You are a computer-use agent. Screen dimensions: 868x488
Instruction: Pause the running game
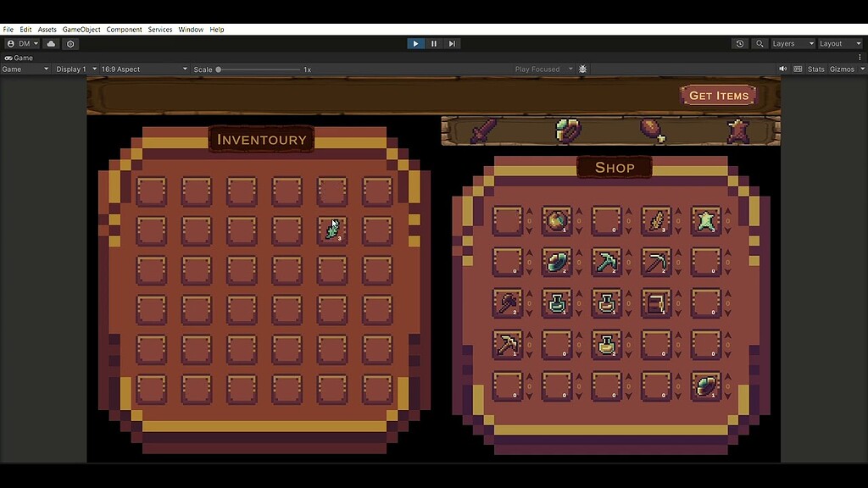click(x=433, y=43)
